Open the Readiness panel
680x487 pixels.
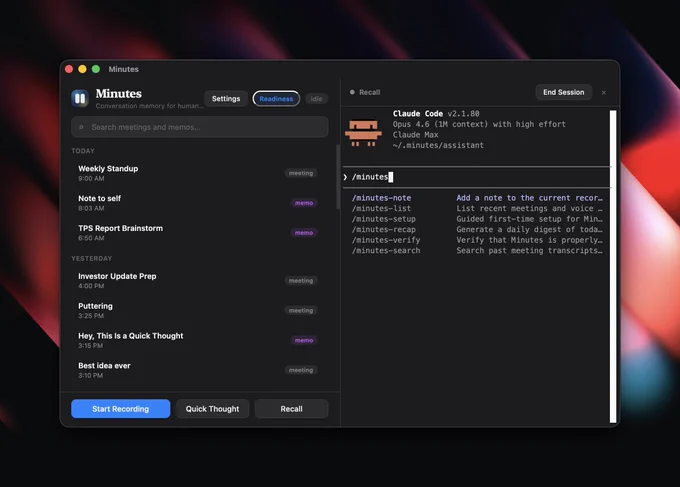point(276,98)
